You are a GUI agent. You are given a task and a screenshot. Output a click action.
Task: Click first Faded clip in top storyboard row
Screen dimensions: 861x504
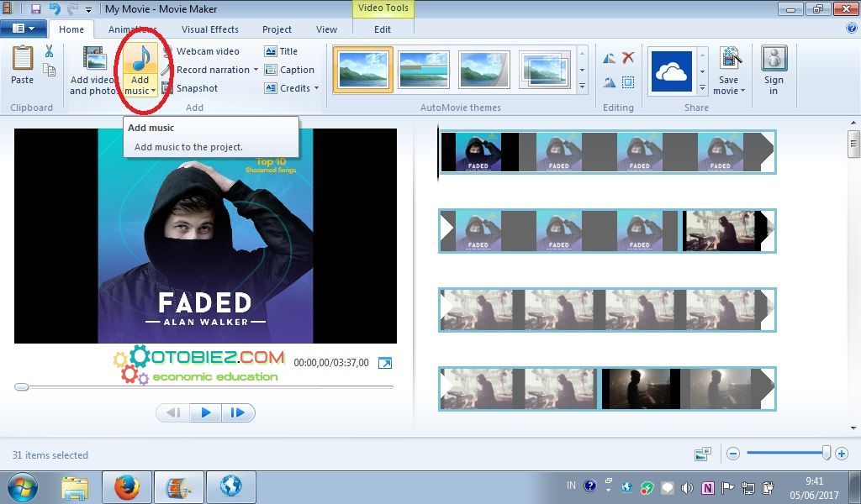478,152
